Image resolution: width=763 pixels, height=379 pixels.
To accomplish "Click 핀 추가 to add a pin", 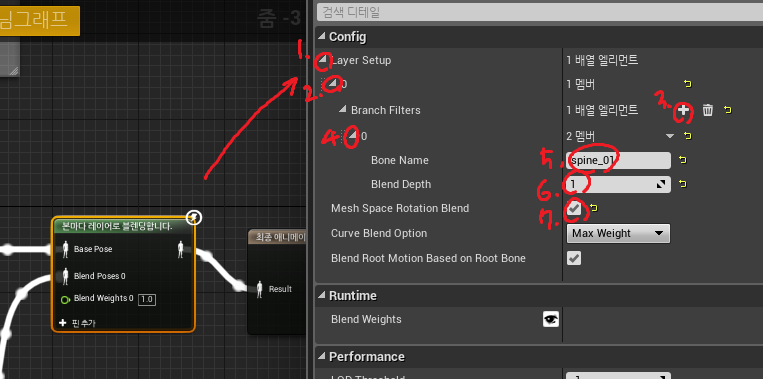I will [77, 323].
